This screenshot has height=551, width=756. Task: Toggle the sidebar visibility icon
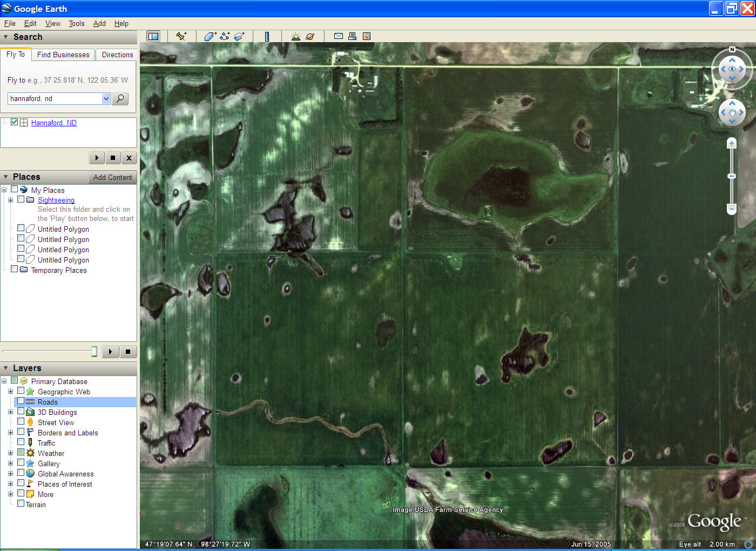coord(153,36)
